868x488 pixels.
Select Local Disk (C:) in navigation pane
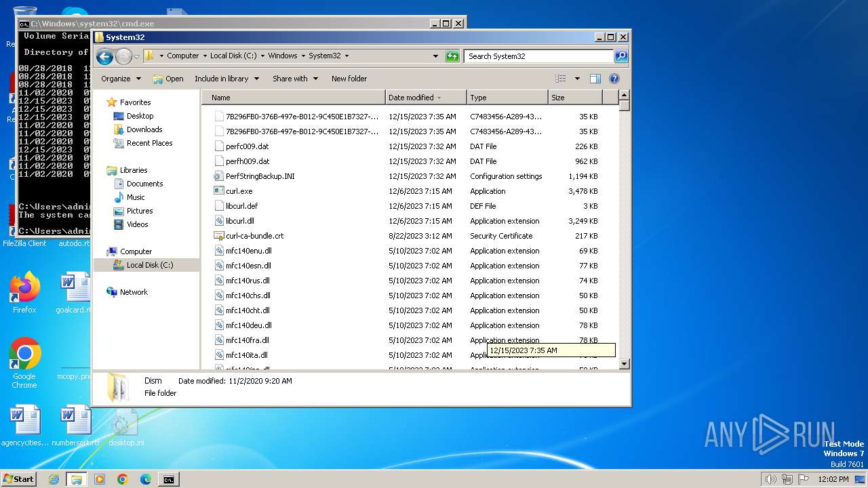point(150,265)
